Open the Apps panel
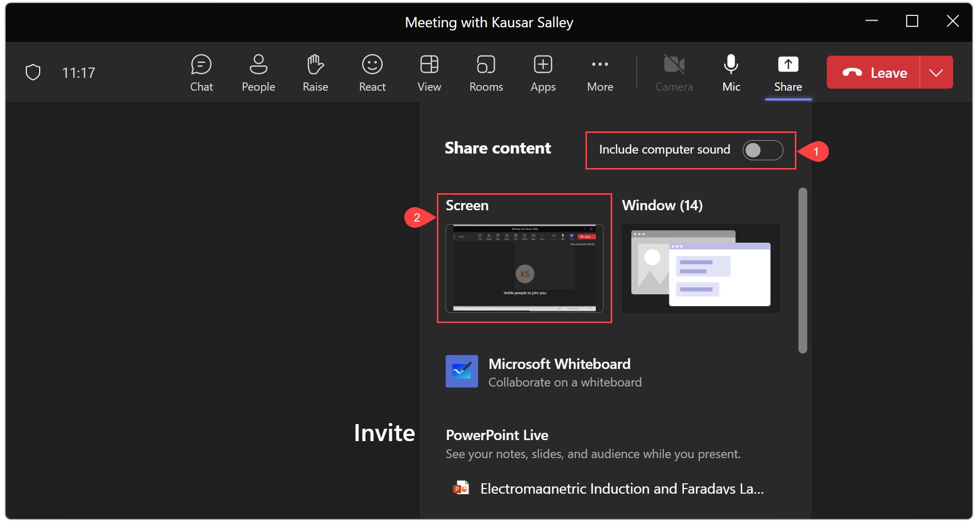The height and width of the screenshot is (522, 980). pos(542,72)
